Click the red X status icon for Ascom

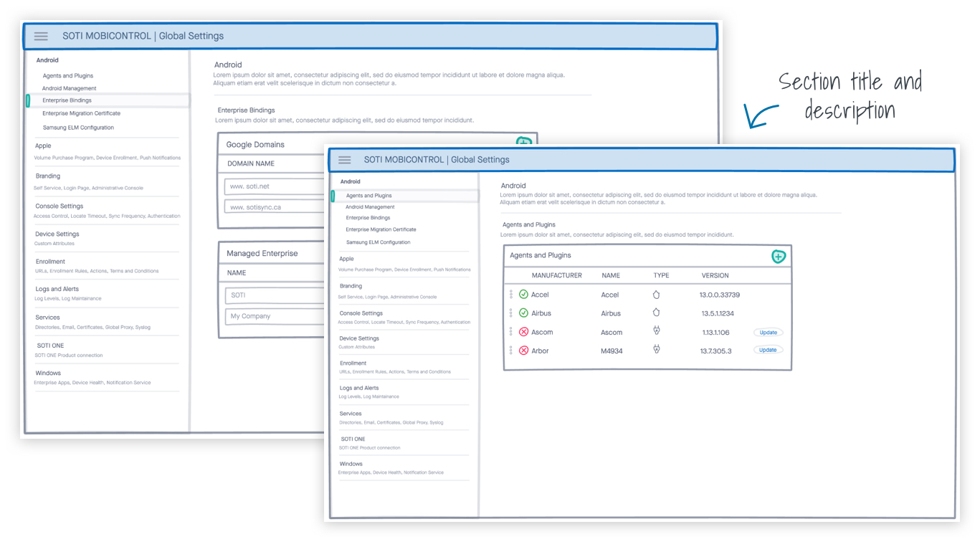point(523,332)
